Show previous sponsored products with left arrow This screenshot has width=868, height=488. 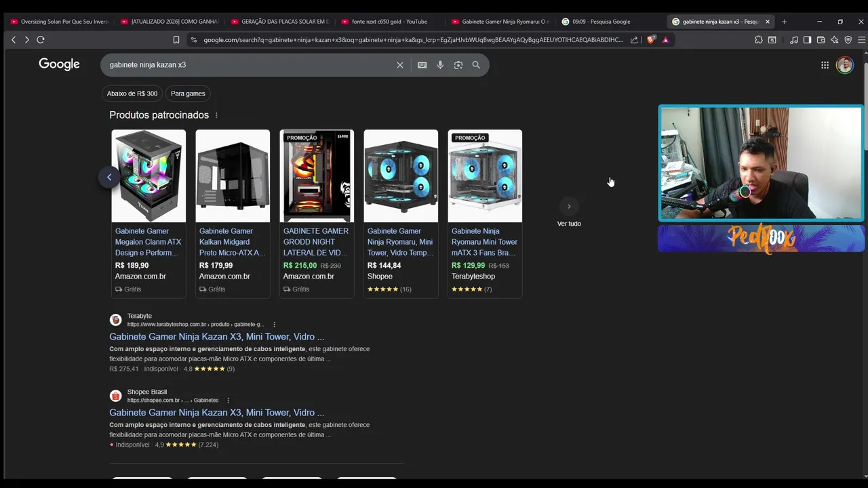pyautogui.click(x=109, y=178)
